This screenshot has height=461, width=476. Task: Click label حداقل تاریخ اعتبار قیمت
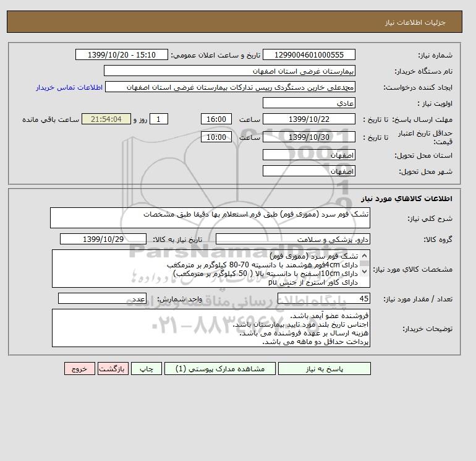pyautogui.click(x=425, y=137)
